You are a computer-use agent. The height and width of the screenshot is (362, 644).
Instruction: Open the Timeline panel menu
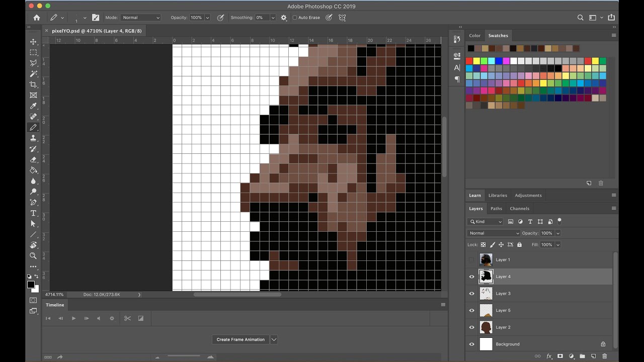click(x=443, y=305)
